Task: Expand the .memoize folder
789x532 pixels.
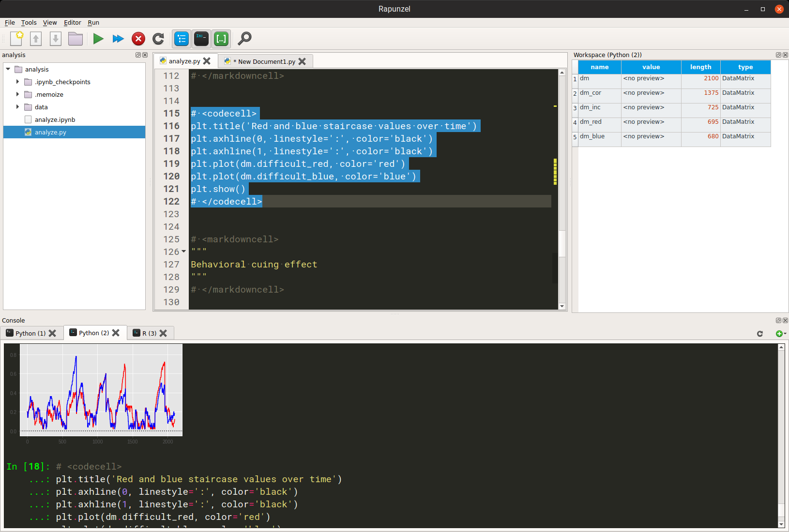Action: [18, 94]
